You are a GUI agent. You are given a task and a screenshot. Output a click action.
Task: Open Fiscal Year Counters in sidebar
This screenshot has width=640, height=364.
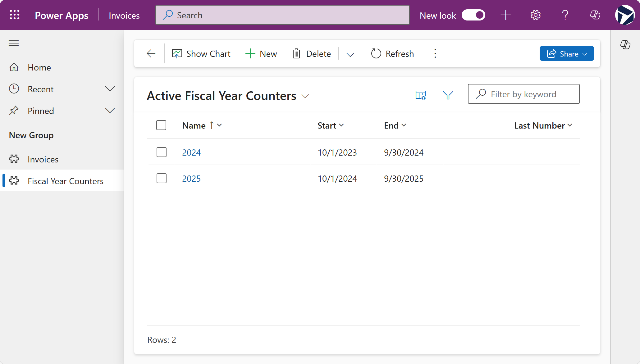[x=62, y=181]
